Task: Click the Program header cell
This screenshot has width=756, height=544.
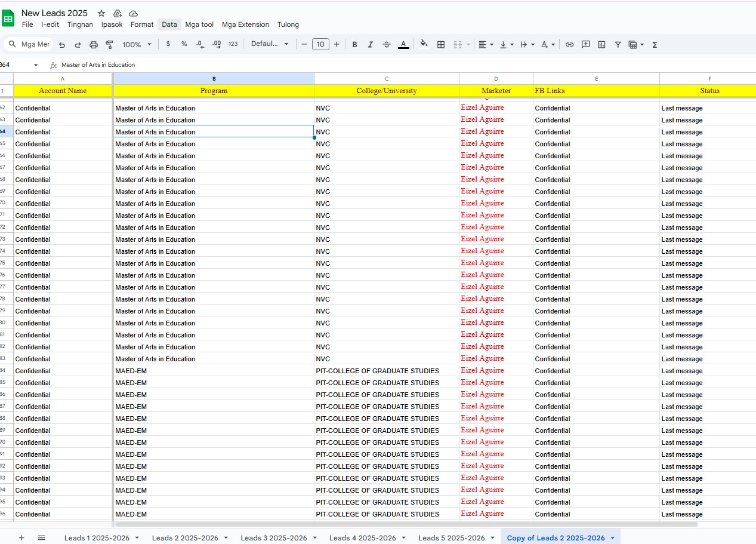Action: pyautogui.click(x=214, y=91)
